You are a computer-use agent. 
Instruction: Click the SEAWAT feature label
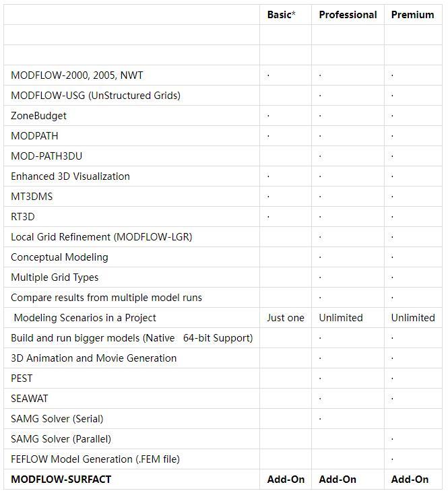coord(30,399)
